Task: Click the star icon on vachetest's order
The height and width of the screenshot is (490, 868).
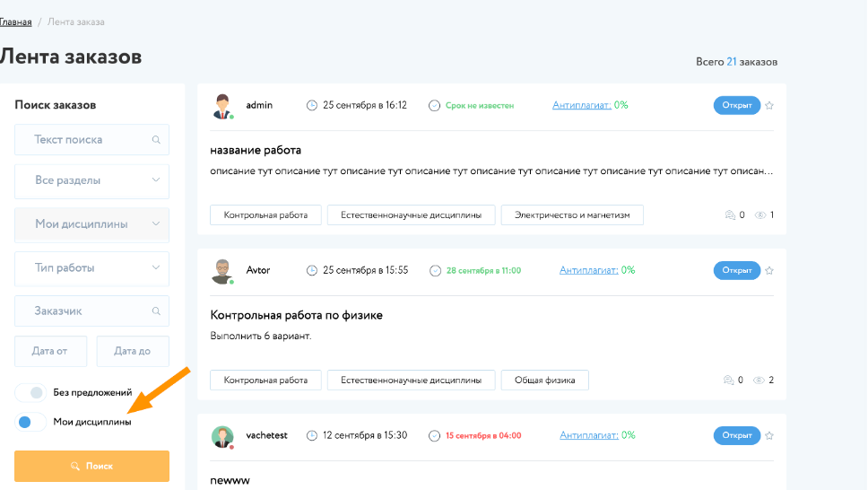Action: pos(769,435)
